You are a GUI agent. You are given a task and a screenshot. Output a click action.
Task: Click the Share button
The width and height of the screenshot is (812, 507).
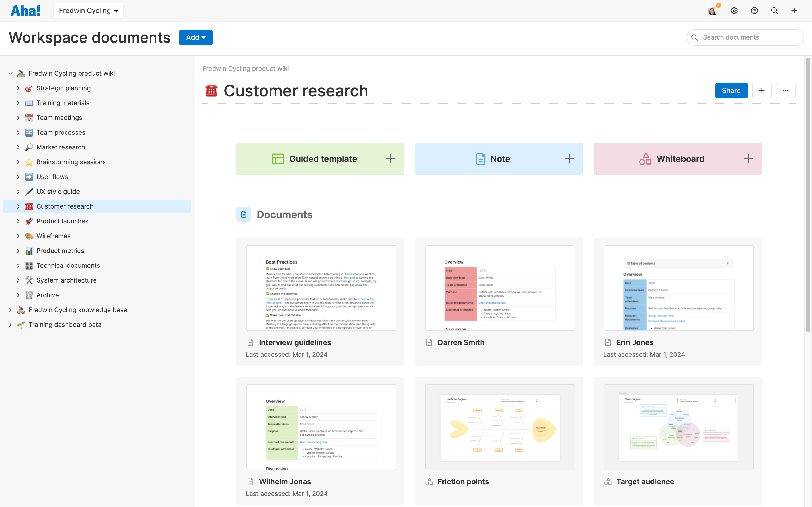[731, 90]
